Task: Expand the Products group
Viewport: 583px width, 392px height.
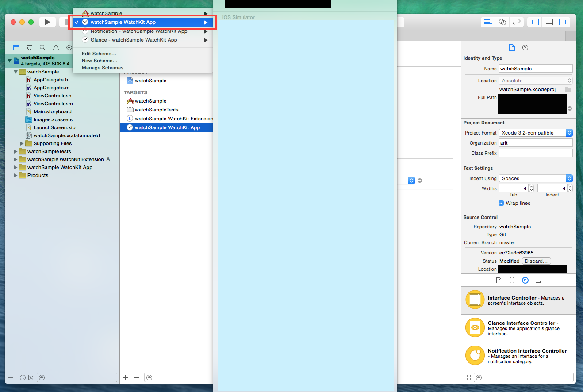Action: pyautogui.click(x=16, y=175)
